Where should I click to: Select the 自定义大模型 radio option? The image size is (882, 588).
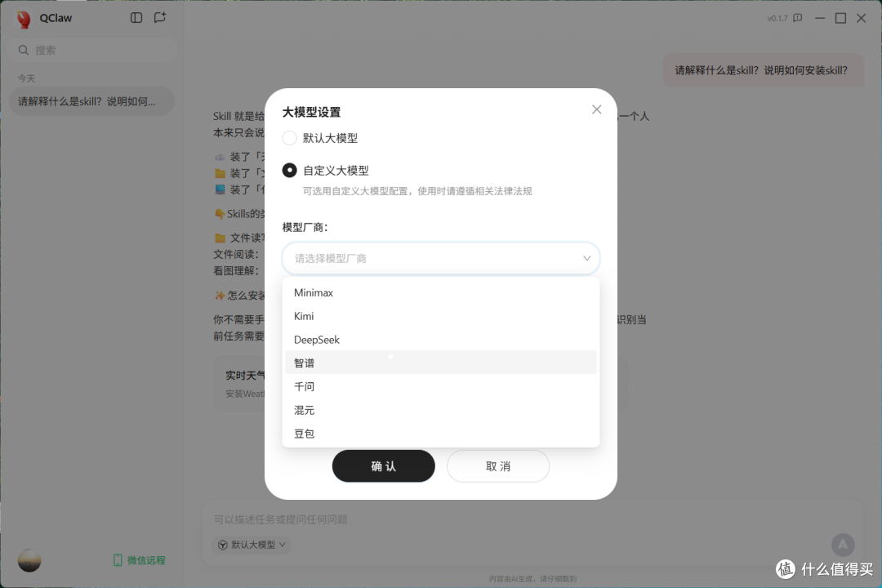(290, 171)
